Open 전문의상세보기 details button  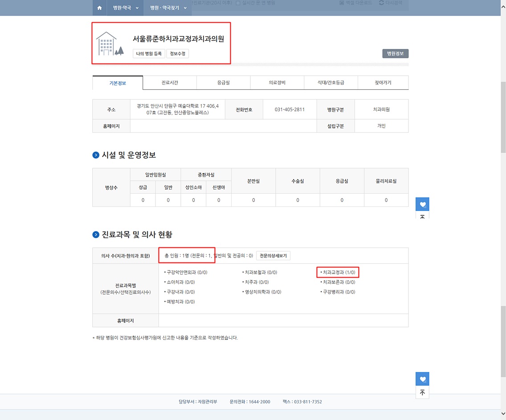(x=273, y=256)
